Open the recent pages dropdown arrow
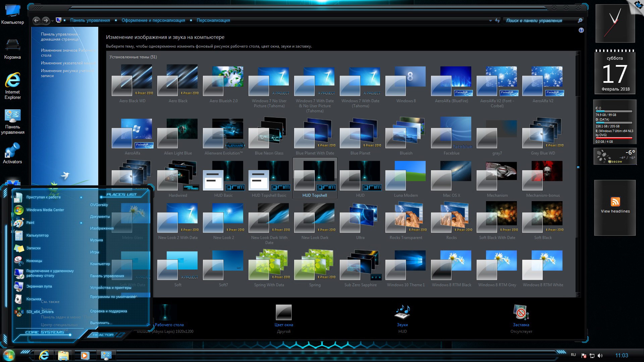Screen dimensions: 644x362 pos(52,21)
